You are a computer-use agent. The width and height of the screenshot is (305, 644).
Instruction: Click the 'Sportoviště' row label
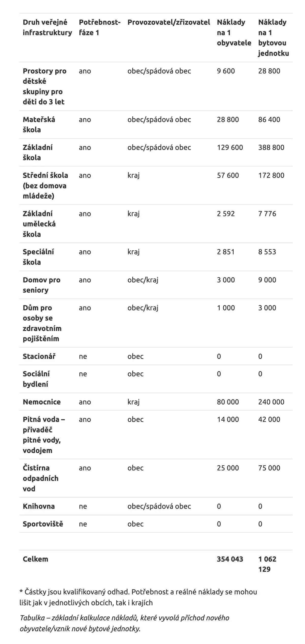[43, 524]
